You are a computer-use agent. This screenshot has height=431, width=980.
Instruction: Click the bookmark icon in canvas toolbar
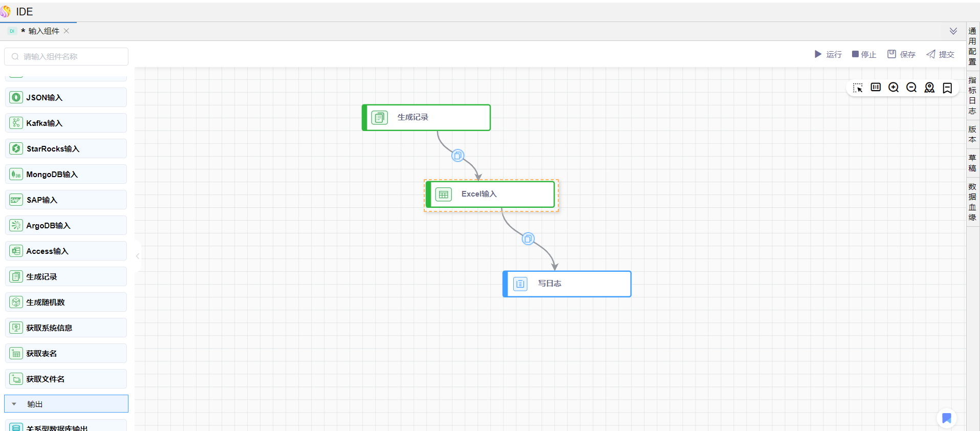coord(947,88)
